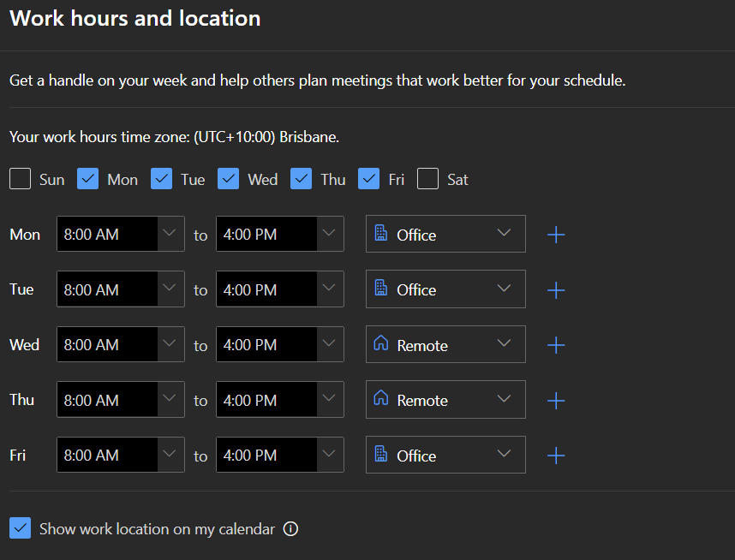Viewport: 735px width, 560px height.
Task: Disable Show work location on my calendar
Action: (21, 528)
